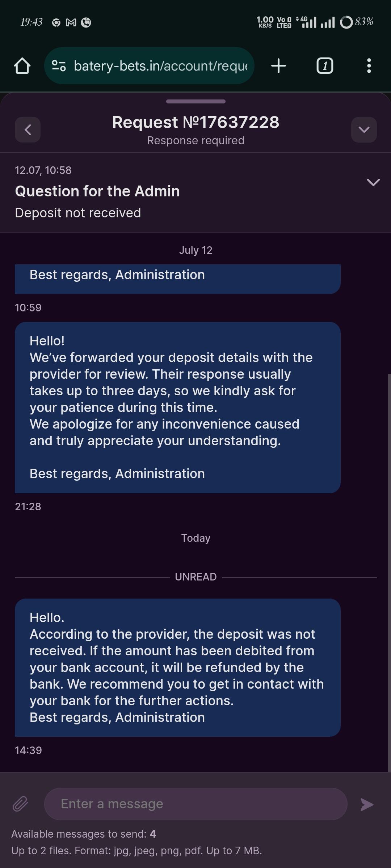Select the unread deposit not received message
Viewport: 391px width, 868px height.
tap(177, 667)
